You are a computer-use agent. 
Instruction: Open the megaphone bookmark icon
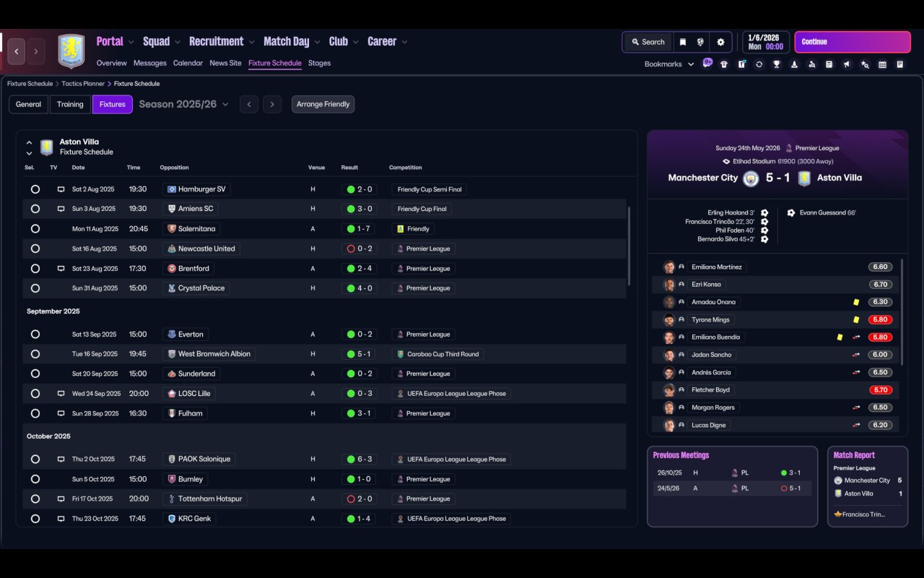click(847, 64)
